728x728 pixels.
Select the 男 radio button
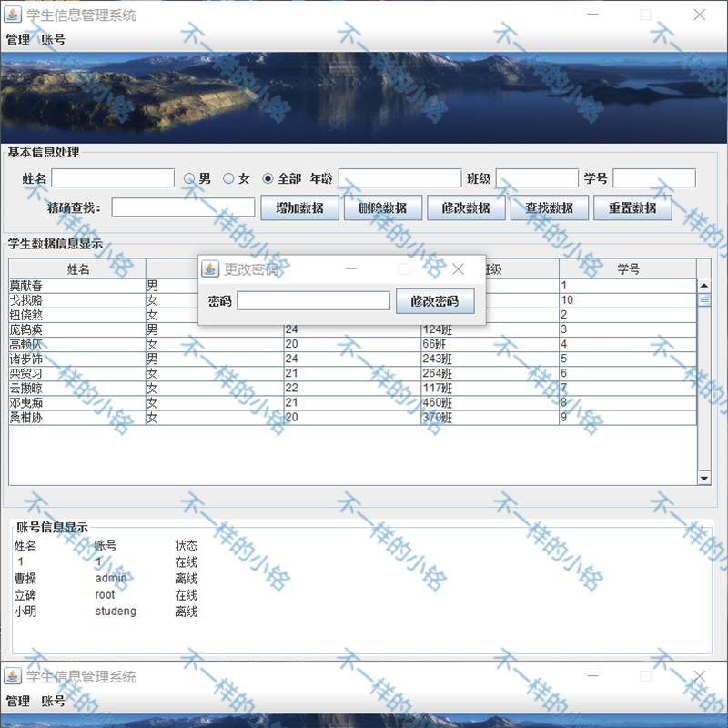(189, 178)
